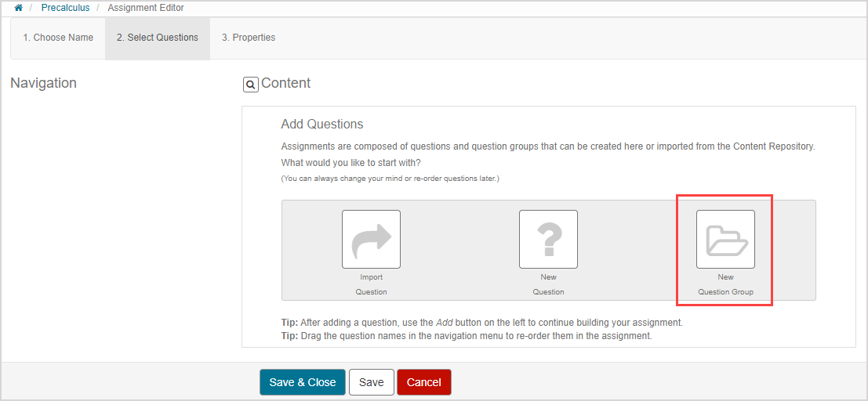
Task: Click the Import Question arrow icon
Action: (371, 240)
